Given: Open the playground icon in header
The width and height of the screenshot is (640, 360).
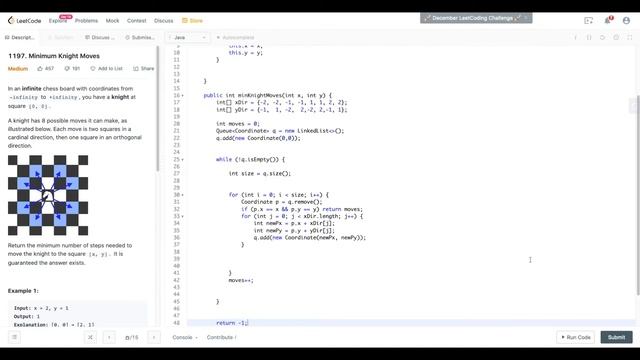Looking at the screenshot, I should (588, 20).
